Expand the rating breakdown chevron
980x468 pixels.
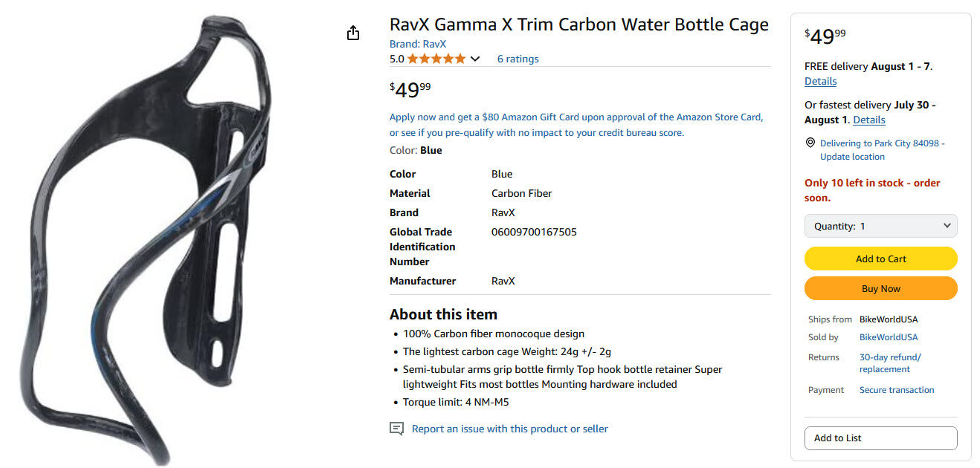[x=475, y=59]
